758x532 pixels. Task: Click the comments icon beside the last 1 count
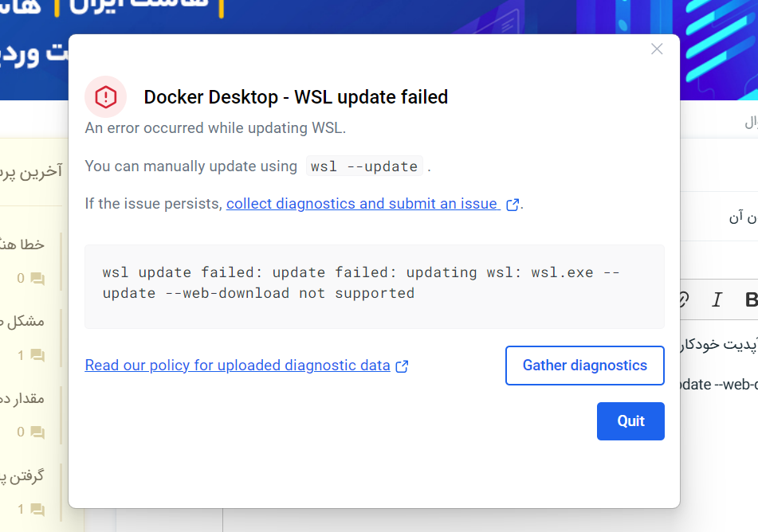tap(37, 509)
